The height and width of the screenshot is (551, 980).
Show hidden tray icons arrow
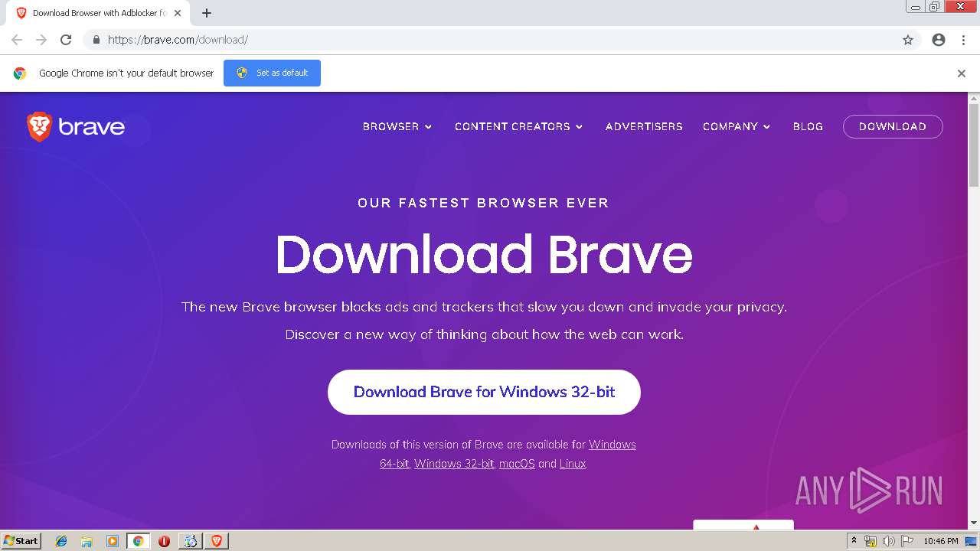pos(854,541)
